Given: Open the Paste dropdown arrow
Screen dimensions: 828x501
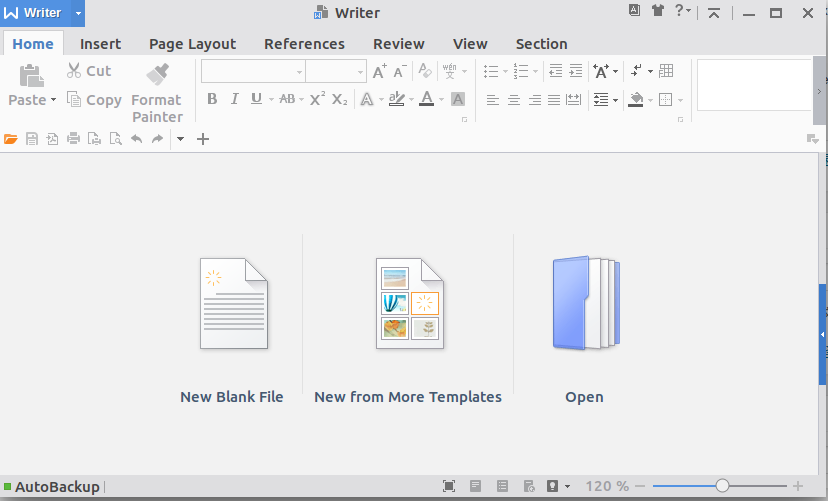Looking at the screenshot, I should pos(53,100).
